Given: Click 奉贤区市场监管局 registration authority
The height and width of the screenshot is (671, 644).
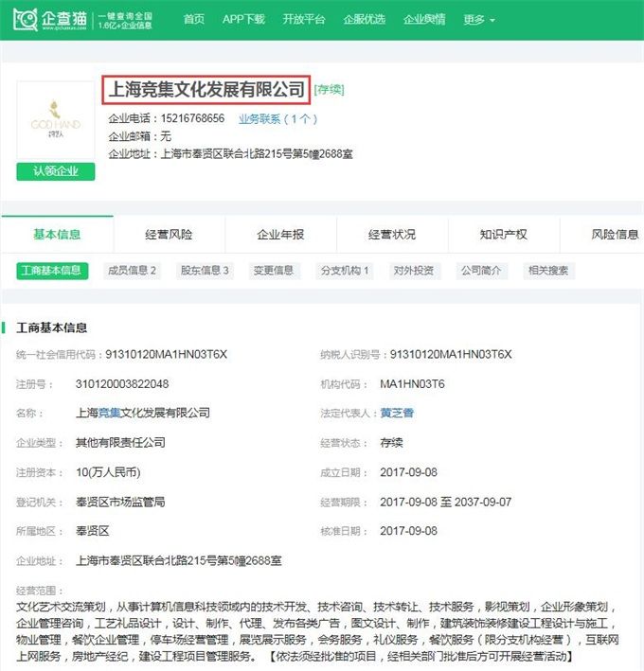Looking at the screenshot, I should 120,502.
